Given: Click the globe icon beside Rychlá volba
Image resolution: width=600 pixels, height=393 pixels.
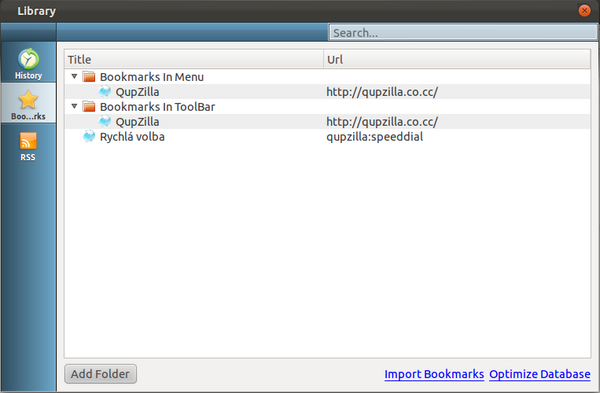Looking at the screenshot, I should tap(89, 136).
